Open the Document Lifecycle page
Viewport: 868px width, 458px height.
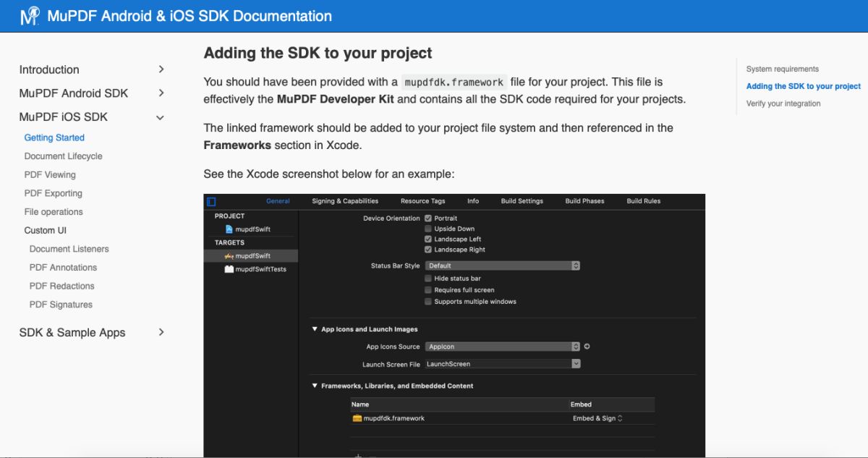coord(64,156)
